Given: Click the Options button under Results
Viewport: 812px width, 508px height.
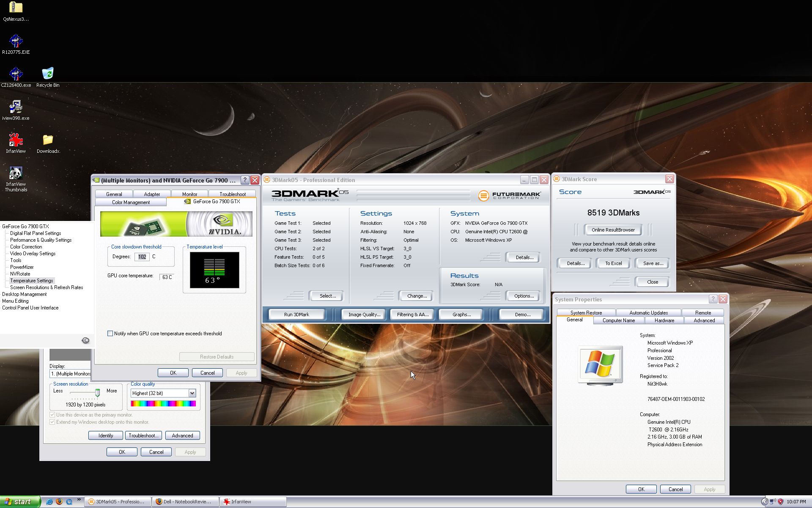Looking at the screenshot, I should [524, 296].
